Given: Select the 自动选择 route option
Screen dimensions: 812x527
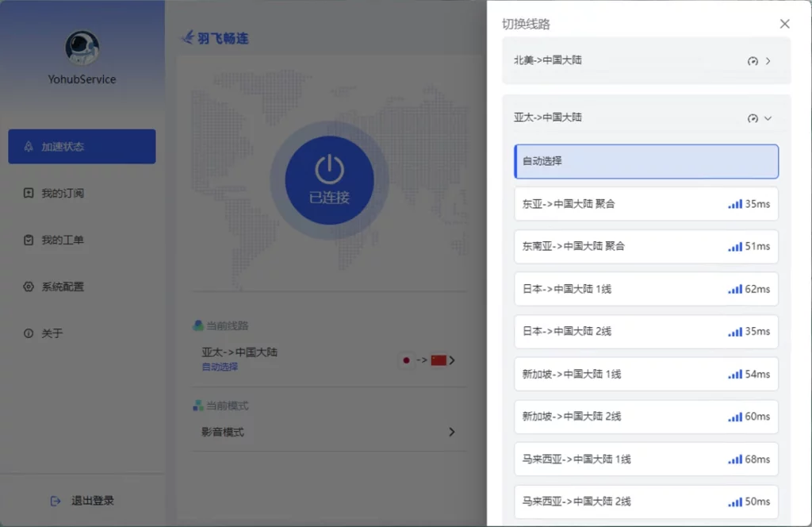Looking at the screenshot, I should click(646, 161).
